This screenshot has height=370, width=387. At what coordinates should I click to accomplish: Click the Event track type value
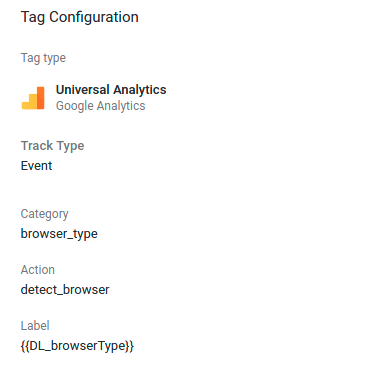(36, 166)
